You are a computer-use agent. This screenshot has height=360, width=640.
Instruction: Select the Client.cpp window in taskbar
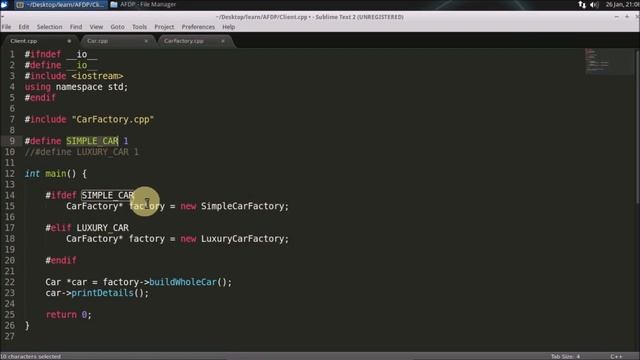click(60, 4)
